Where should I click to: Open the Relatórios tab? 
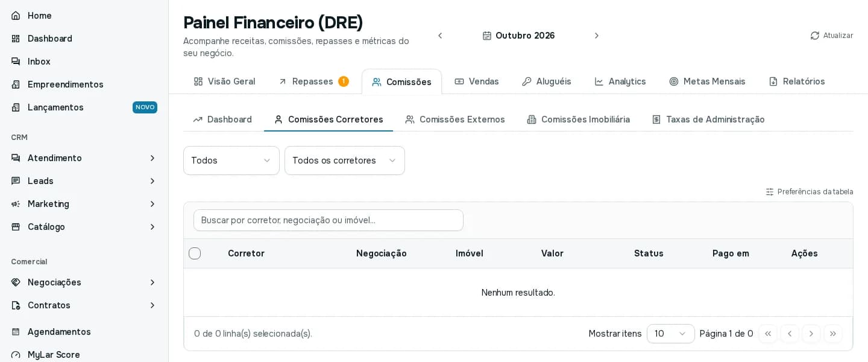point(797,81)
